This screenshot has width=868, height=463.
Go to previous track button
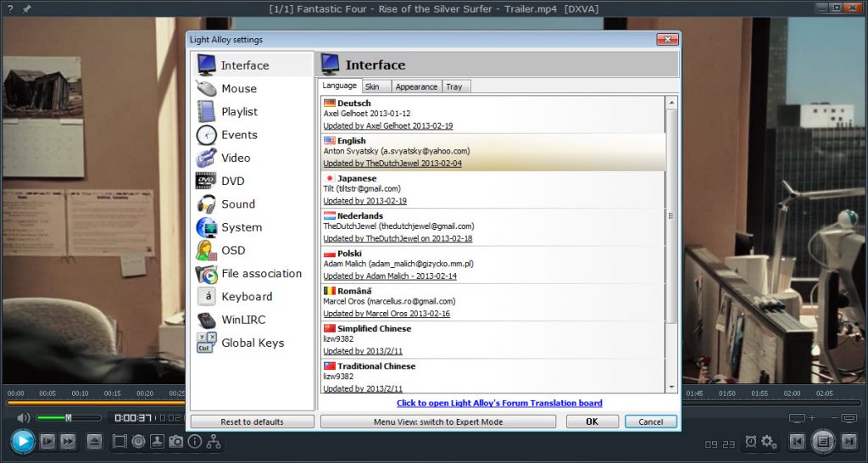click(797, 442)
